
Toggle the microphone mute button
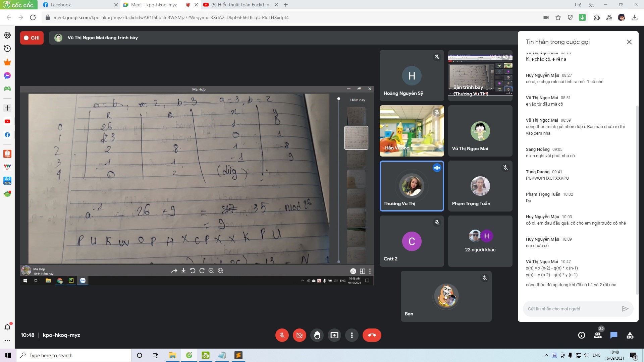282,335
